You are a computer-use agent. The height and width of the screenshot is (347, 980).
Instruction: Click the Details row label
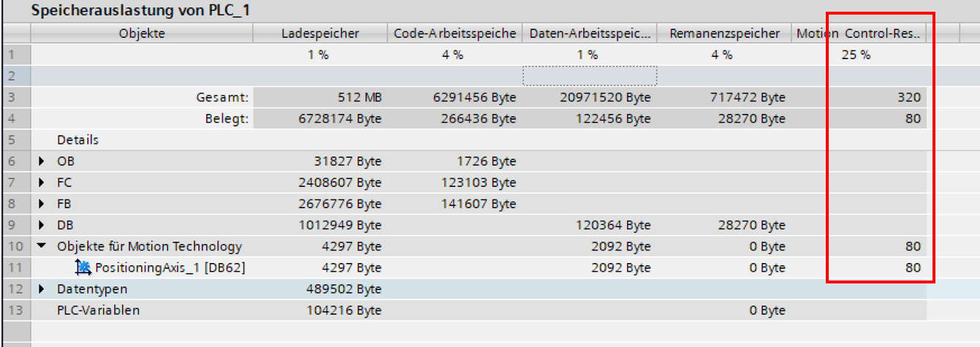pyautogui.click(x=77, y=140)
